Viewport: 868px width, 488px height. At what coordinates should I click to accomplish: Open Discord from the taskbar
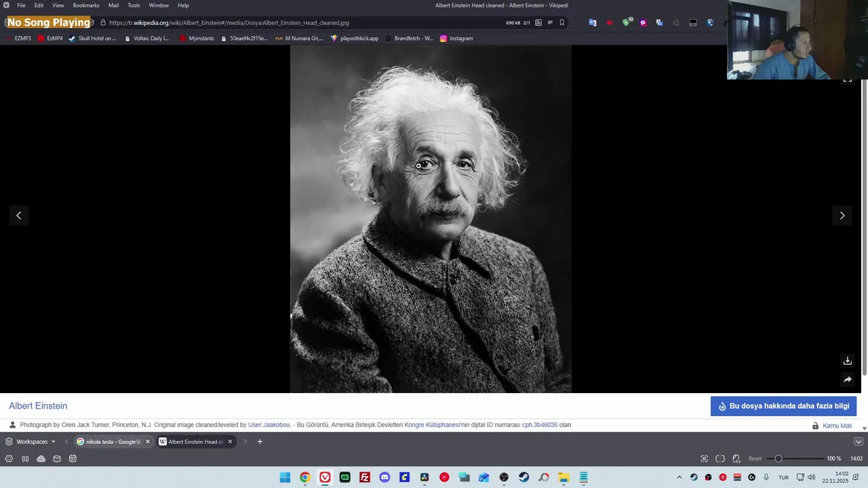[x=384, y=477]
